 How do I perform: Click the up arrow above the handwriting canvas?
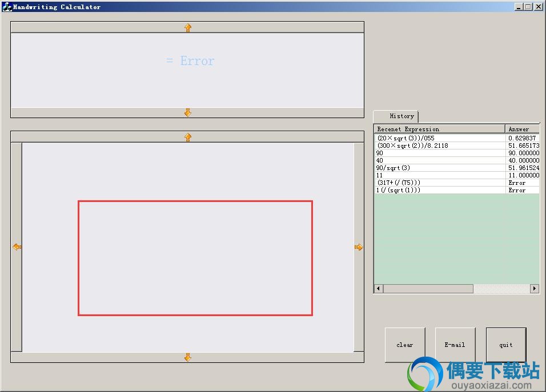[x=188, y=137]
